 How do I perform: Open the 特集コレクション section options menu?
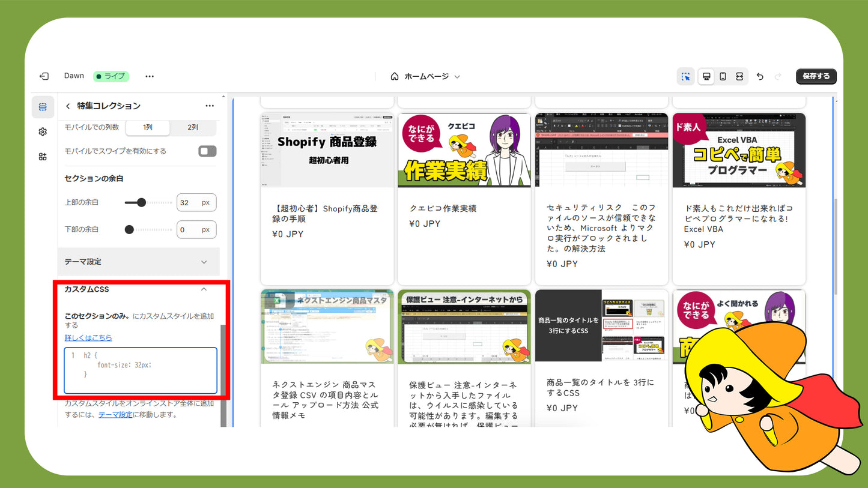click(210, 106)
